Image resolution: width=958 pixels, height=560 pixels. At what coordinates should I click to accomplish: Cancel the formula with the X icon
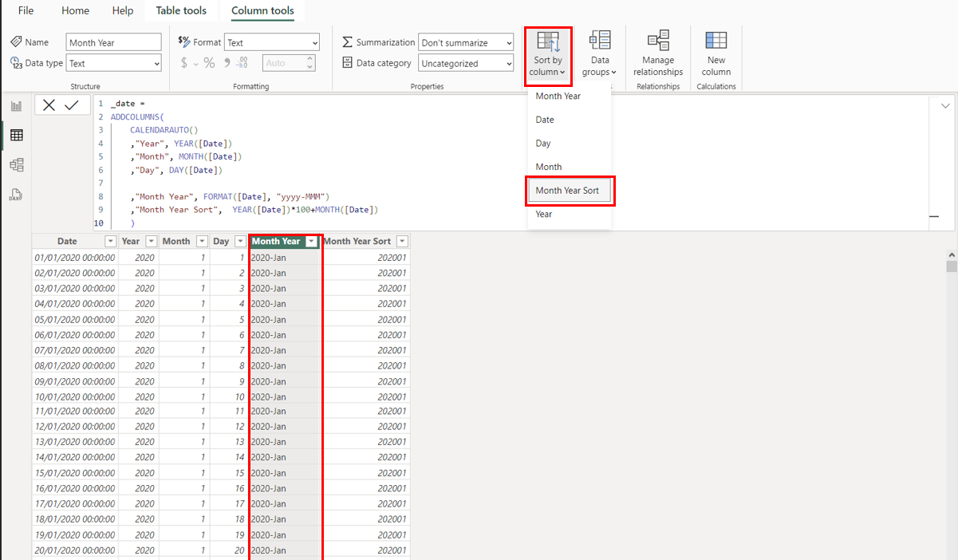(49, 105)
